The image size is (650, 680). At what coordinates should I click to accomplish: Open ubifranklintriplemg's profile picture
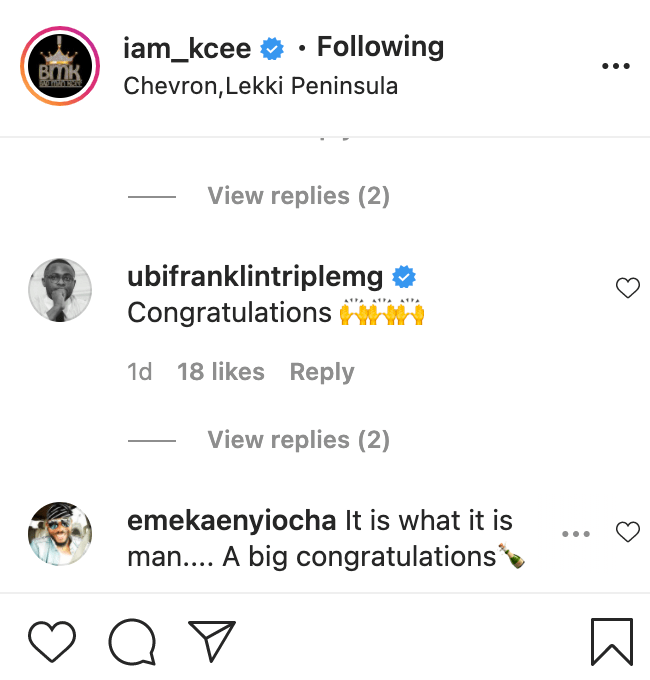point(60,290)
